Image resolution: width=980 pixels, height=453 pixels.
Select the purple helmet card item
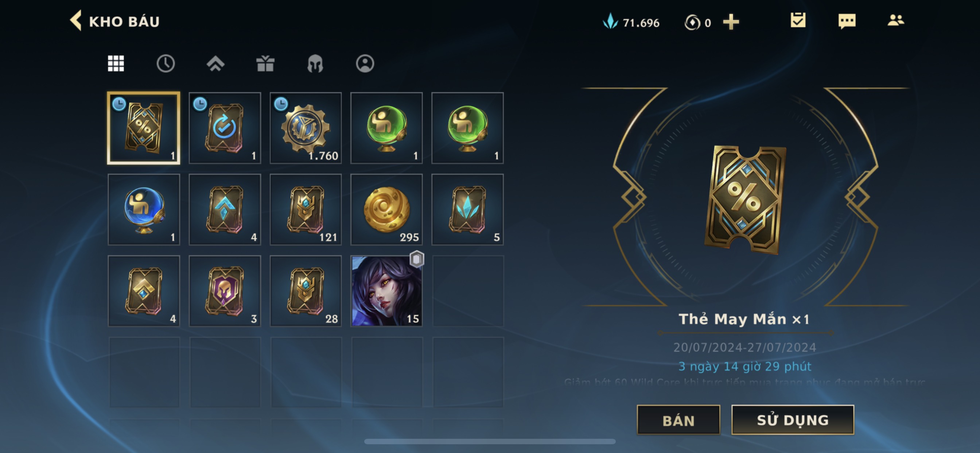(225, 291)
